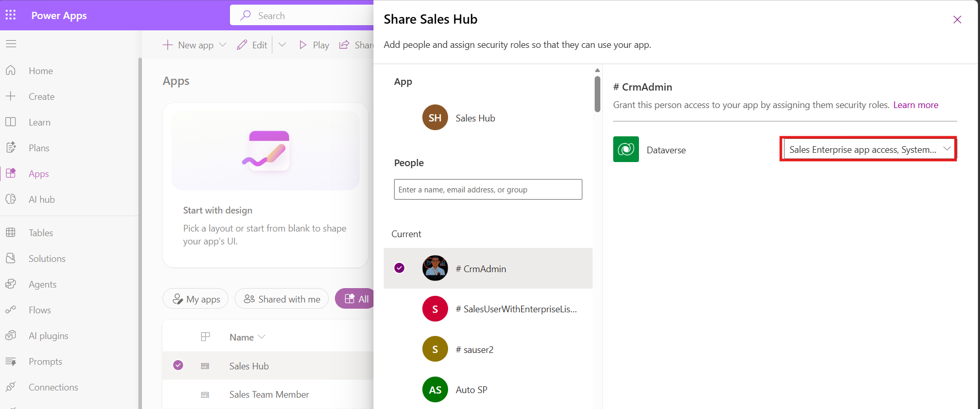The height and width of the screenshot is (409, 980).
Task: Click the Dataverse green icon
Action: 626,149
